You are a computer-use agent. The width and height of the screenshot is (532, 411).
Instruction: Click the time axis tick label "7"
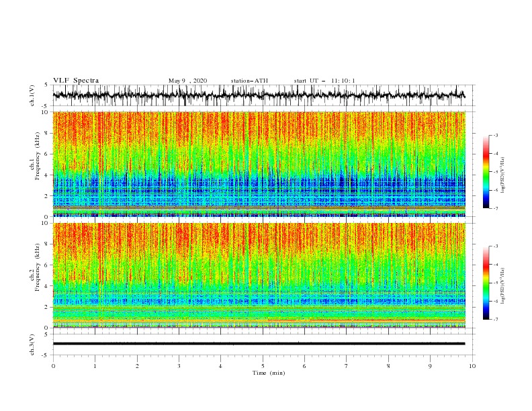coord(347,366)
